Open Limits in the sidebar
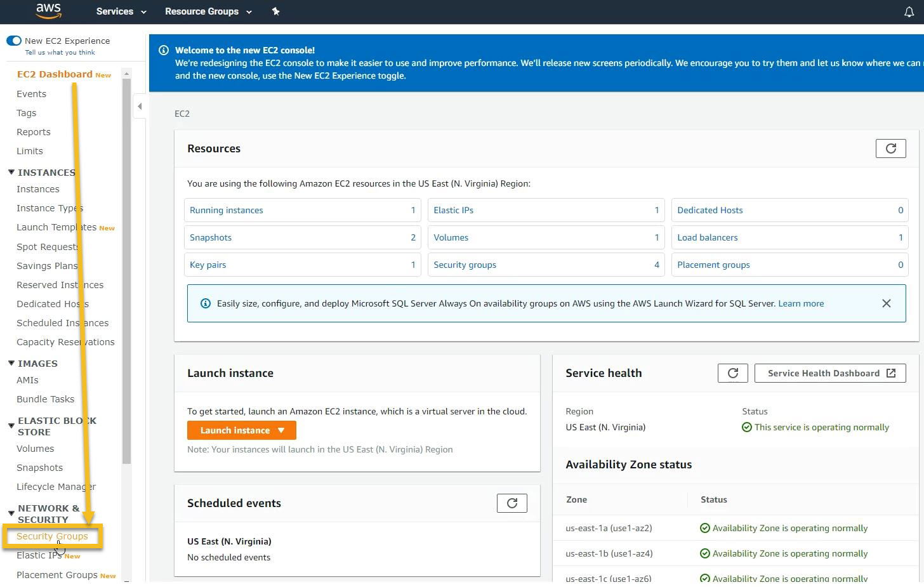Viewport: 924px width, 587px height. (29, 151)
